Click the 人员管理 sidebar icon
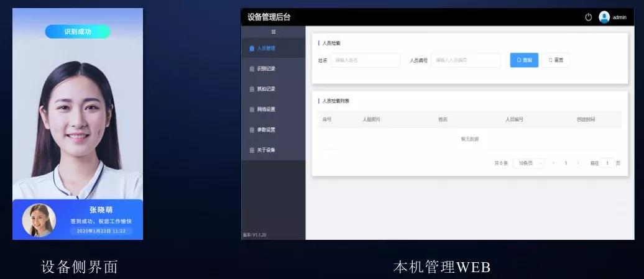 (252, 48)
